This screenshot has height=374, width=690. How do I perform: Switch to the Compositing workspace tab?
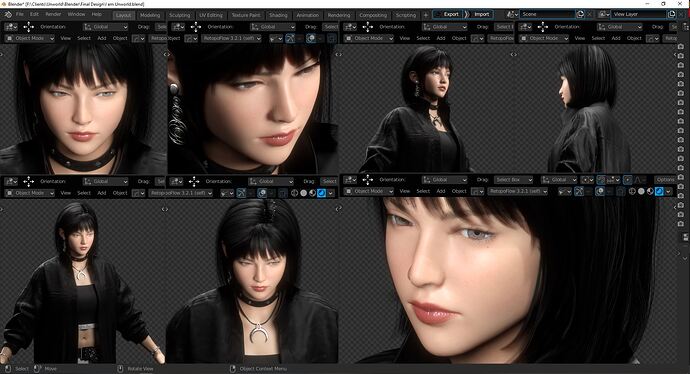pos(373,15)
